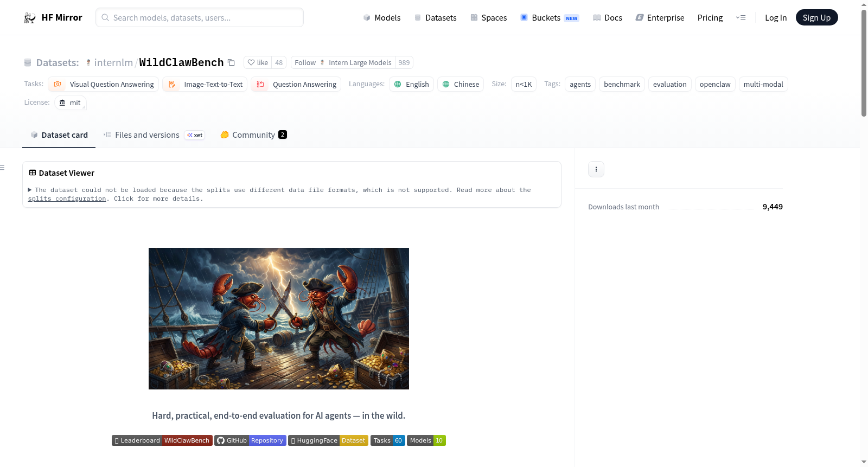Click the n<1K size tag
Viewport: 868px width, 467px height.
524,84
